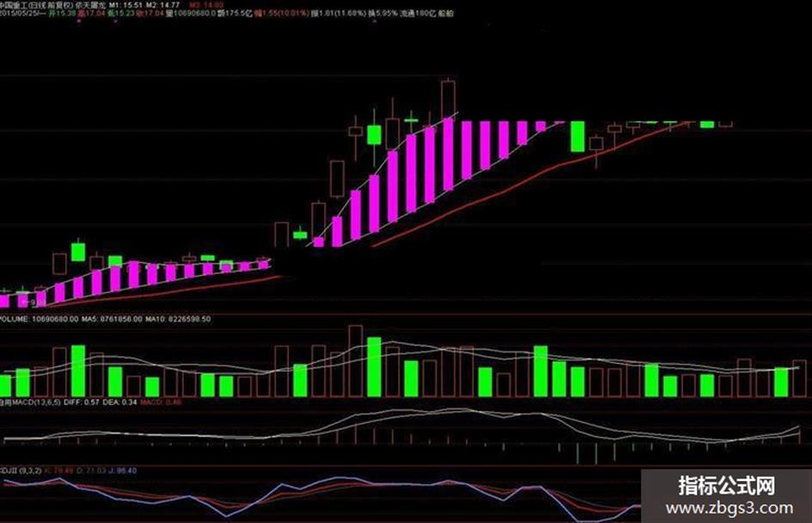Image resolution: width=812 pixels, height=523 pixels.
Task: Click the M1: 15.51 moving average label
Action: pos(125,5)
